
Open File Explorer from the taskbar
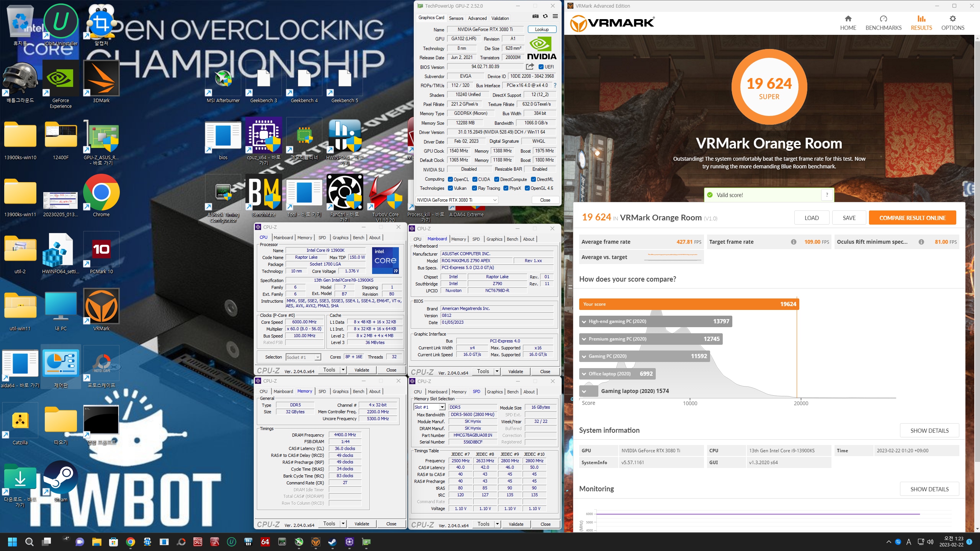point(96,542)
